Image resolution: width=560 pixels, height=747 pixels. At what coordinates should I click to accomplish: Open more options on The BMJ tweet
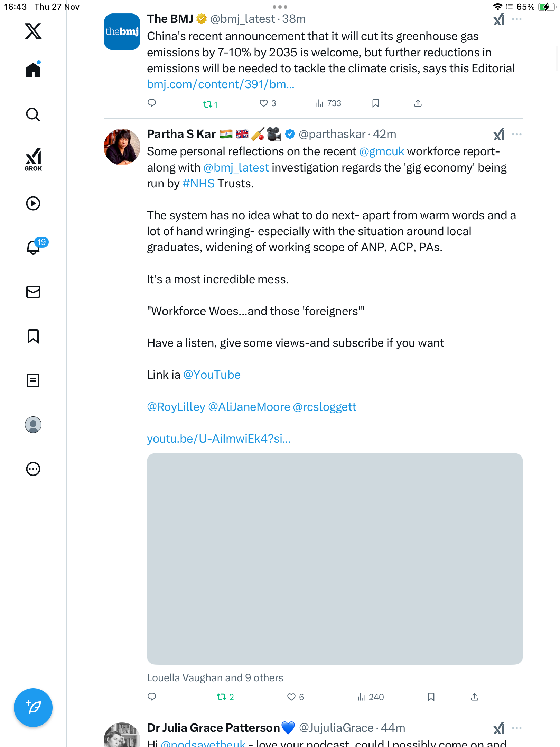point(517,19)
